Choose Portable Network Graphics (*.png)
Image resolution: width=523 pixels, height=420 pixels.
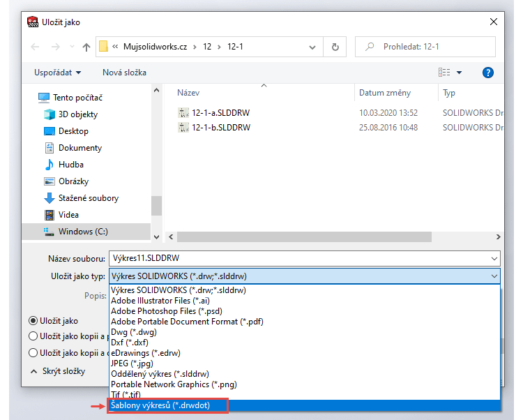(x=305, y=384)
